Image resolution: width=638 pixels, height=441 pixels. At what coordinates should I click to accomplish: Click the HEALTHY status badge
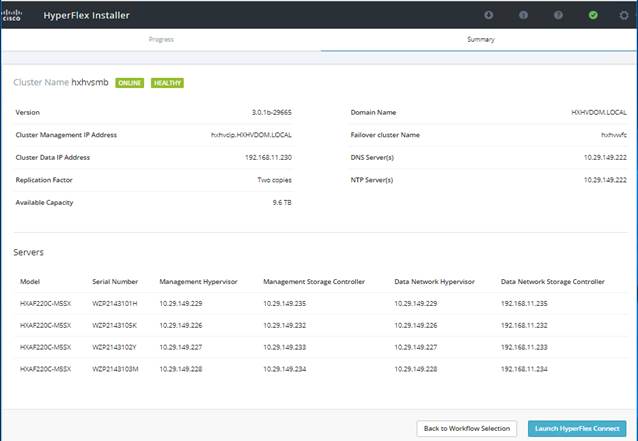click(x=167, y=83)
